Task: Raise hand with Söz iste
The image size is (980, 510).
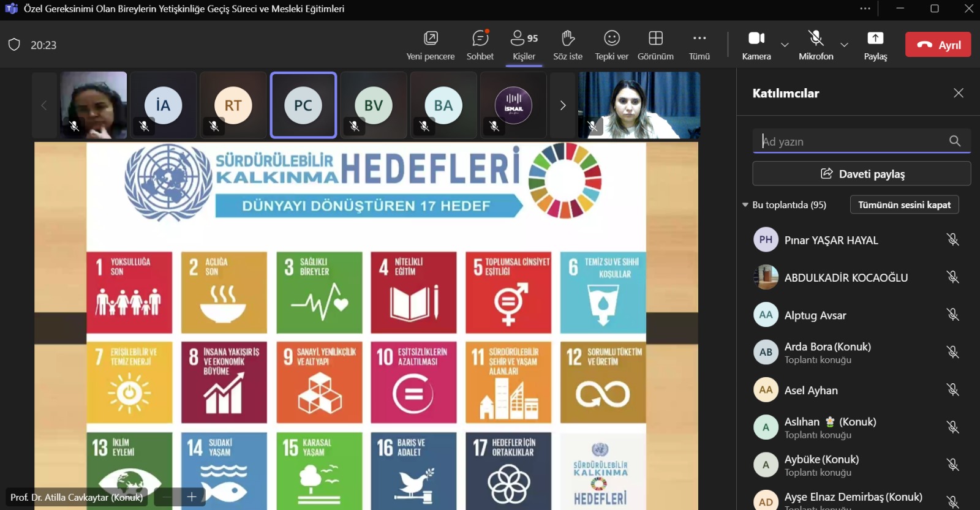Action: [x=568, y=45]
